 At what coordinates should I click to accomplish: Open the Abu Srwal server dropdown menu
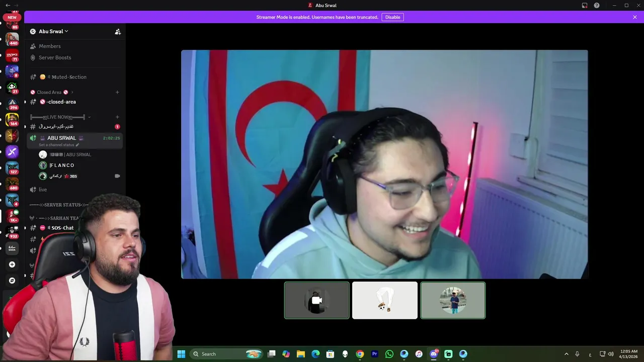pyautogui.click(x=53, y=31)
